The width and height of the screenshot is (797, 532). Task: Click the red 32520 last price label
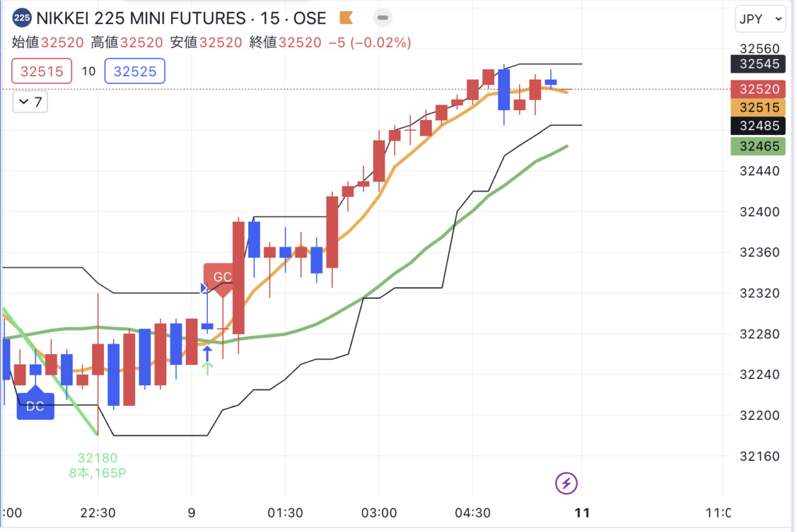click(x=760, y=89)
